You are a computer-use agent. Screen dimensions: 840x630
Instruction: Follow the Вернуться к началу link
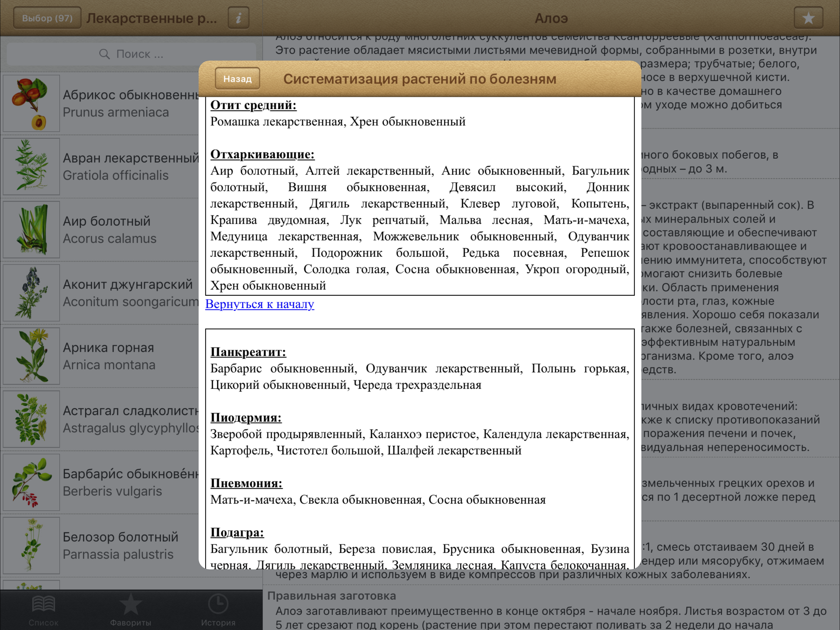[260, 304]
